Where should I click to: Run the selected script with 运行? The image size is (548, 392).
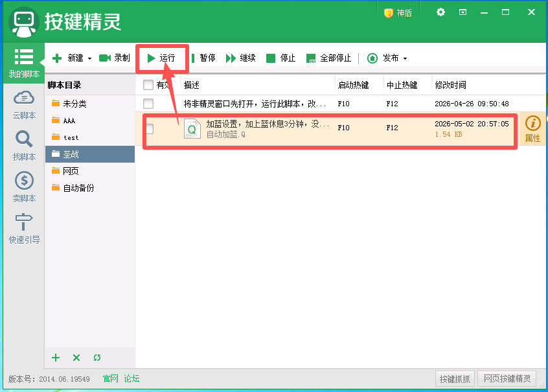(161, 58)
